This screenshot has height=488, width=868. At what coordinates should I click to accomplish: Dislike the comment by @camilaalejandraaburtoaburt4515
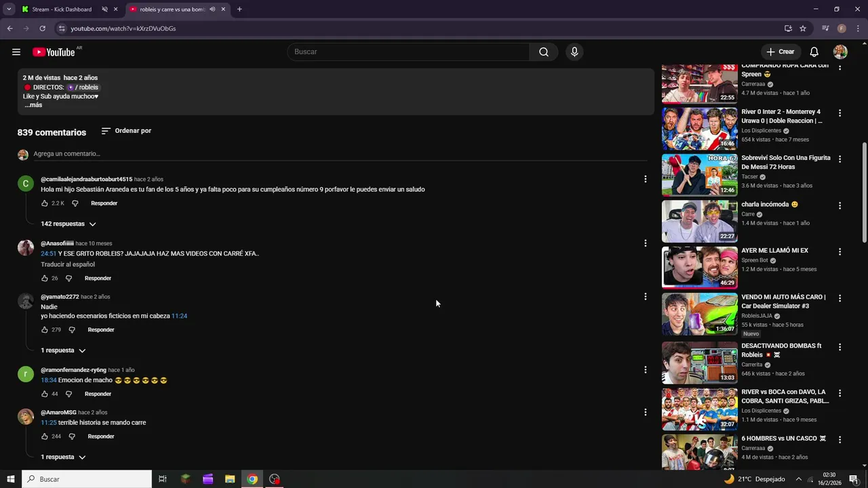[x=75, y=203]
